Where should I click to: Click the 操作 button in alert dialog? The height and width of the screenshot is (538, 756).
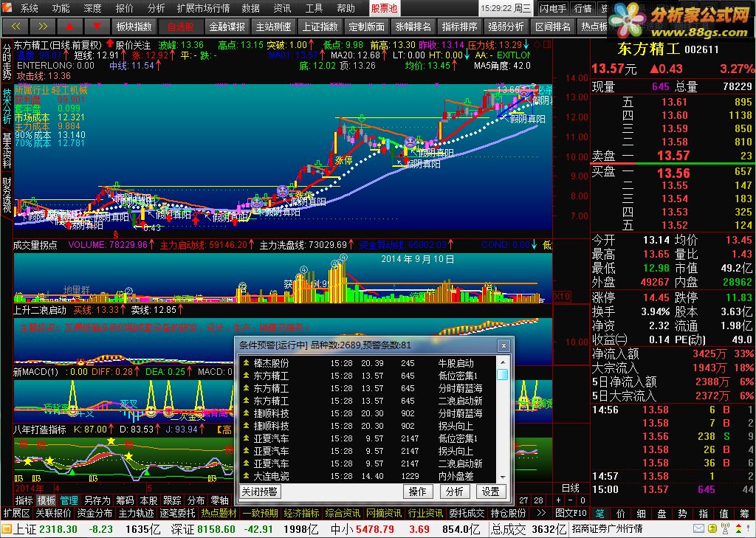pos(418,492)
